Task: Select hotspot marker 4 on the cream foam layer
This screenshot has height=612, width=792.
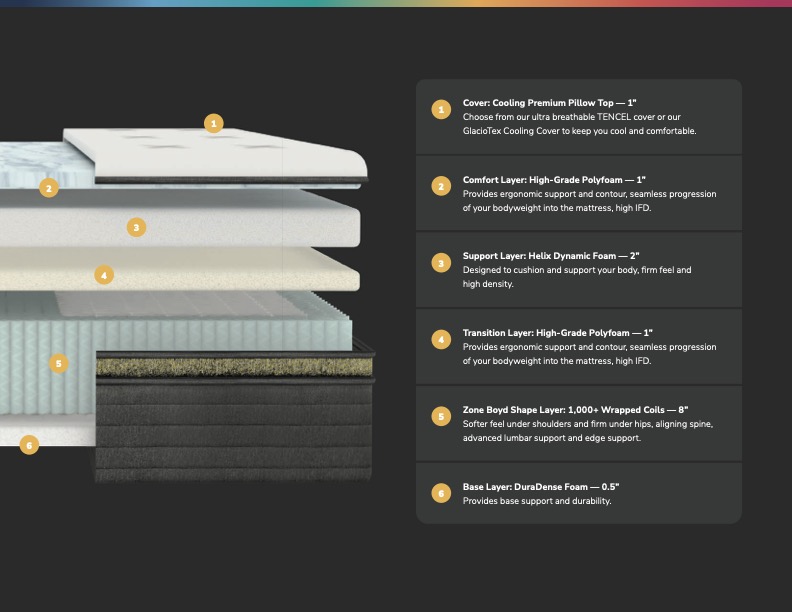Action: click(104, 275)
